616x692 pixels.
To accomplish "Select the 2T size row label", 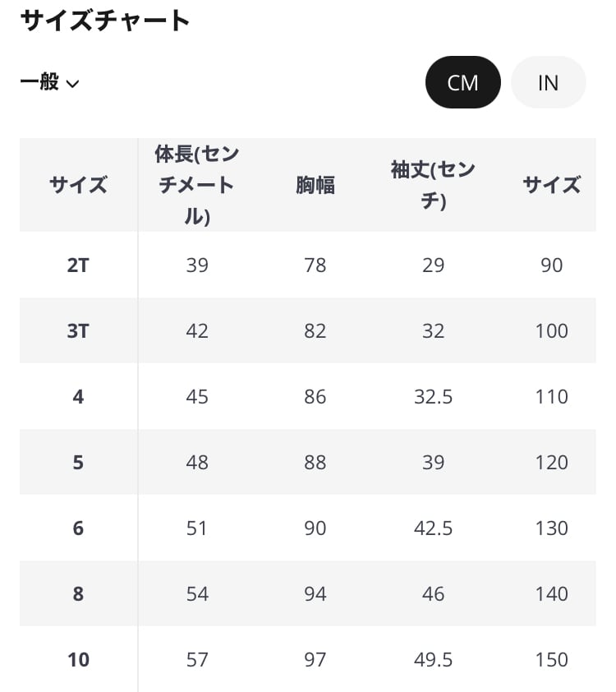I will tap(78, 265).
